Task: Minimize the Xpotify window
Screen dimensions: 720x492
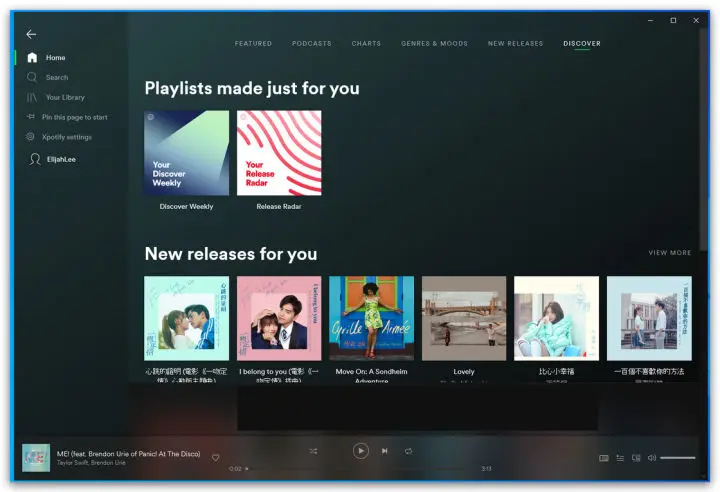Action: pos(651,20)
